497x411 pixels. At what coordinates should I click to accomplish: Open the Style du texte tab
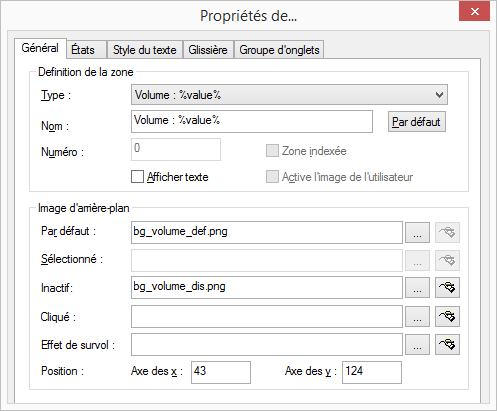145,50
